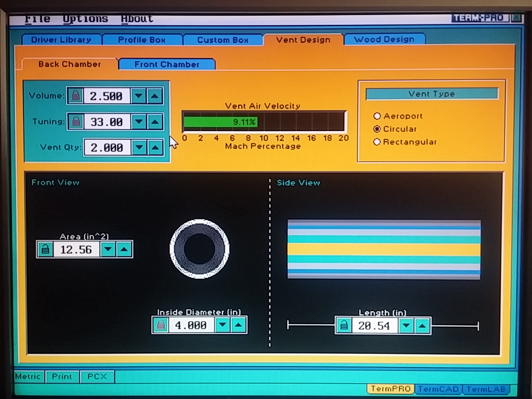Toggle the Volume lock icon
Screen dimensions: 532x399
pos(76,96)
